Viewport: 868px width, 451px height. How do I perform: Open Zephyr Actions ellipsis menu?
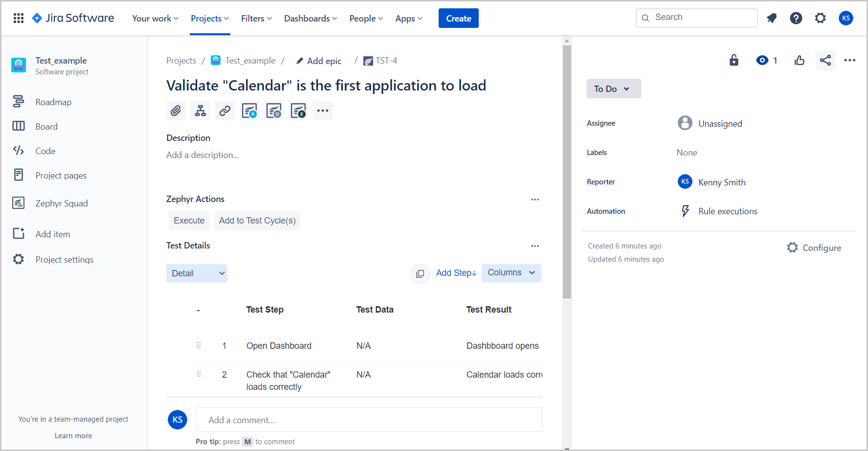click(x=535, y=200)
